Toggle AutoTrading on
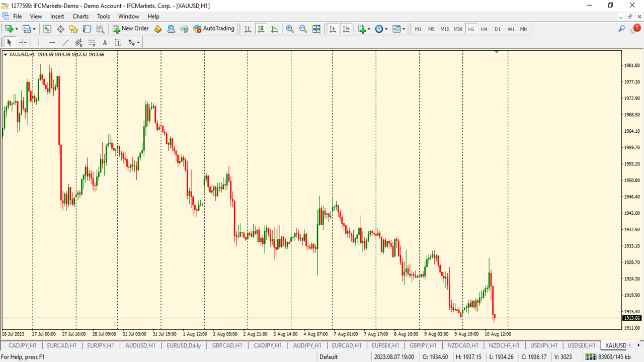This screenshot has width=644, height=362. (x=214, y=29)
